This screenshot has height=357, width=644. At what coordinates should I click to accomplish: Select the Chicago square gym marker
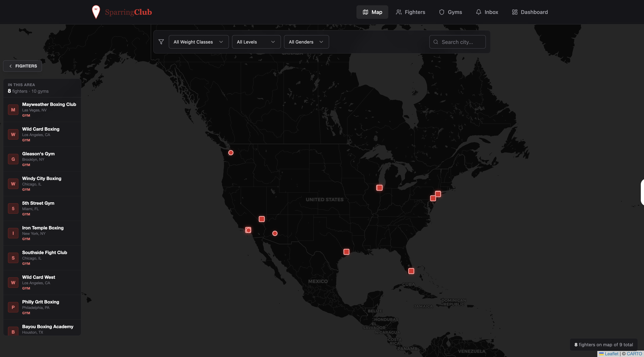[x=379, y=188]
